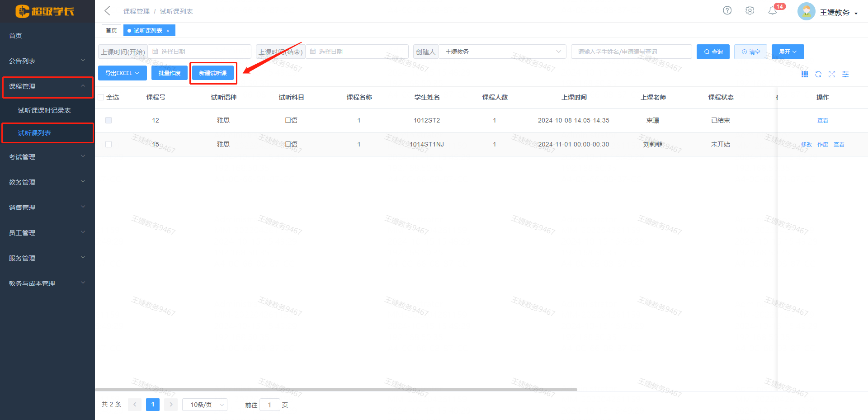Check the 全选 select-all checkbox
This screenshot has width=868, height=420.
(x=101, y=97)
